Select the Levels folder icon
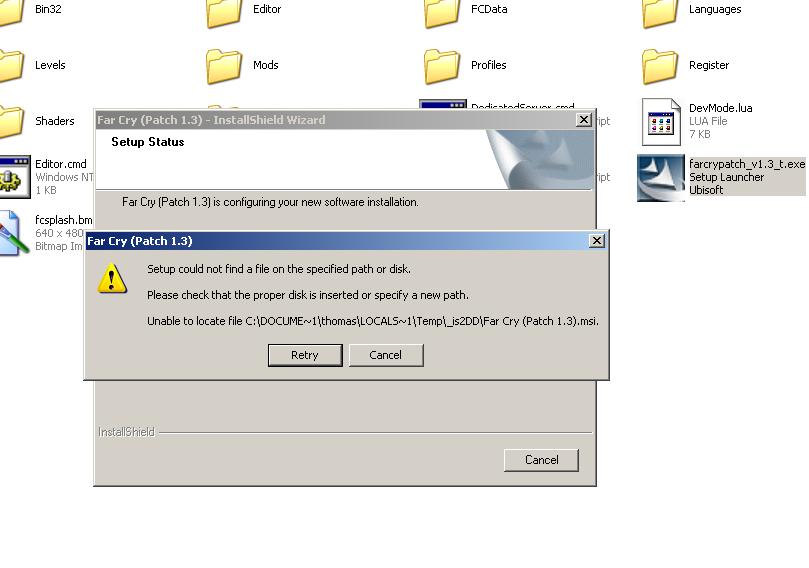 (11, 66)
